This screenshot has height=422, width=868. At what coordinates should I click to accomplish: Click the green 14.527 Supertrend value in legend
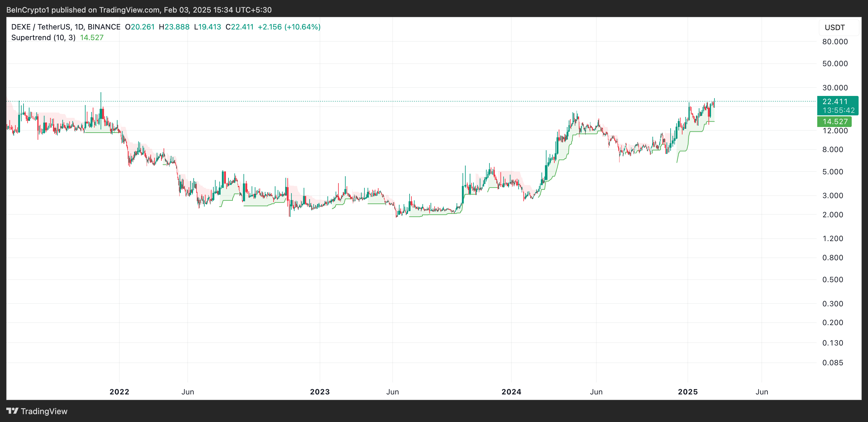pyautogui.click(x=92, y=37)
